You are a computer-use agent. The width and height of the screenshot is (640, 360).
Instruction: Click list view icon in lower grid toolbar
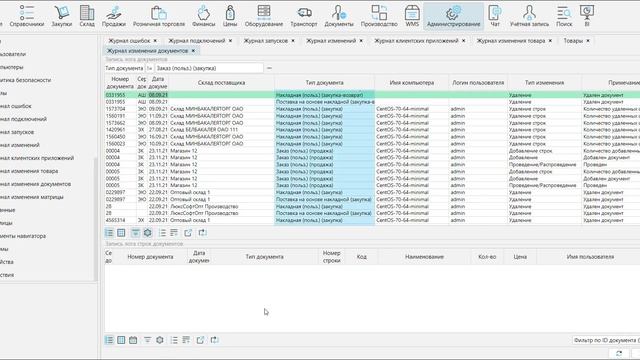[109, 340]
